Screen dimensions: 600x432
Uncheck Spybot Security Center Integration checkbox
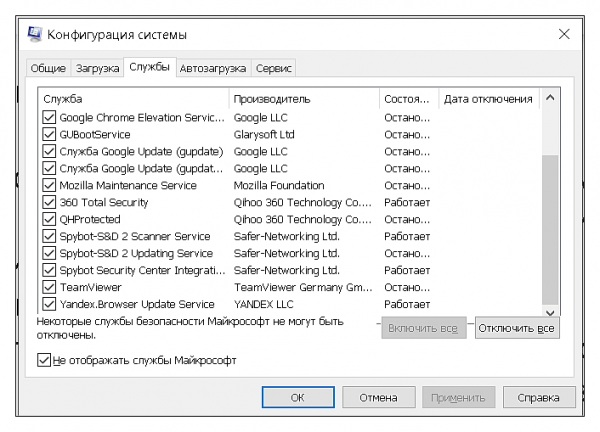tap(49, 270)
